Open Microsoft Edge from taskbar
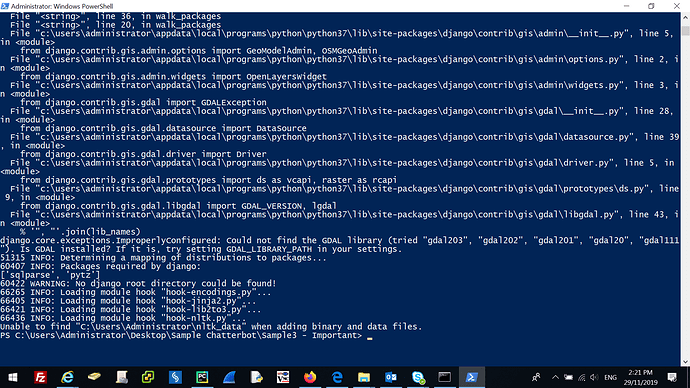This screenshot has width=690, height=388. pyautogui.click(x=337, y=377)
